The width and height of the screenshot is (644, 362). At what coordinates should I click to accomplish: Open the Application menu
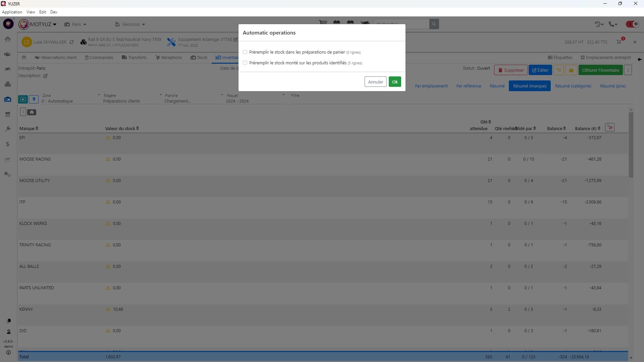point(12,12)
